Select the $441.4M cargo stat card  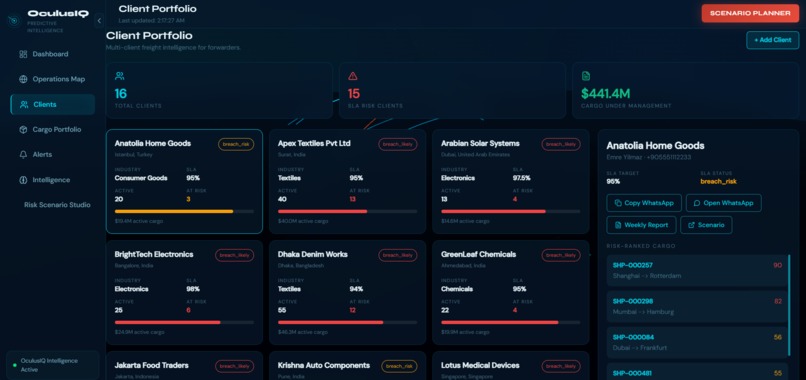click(686, 91)
